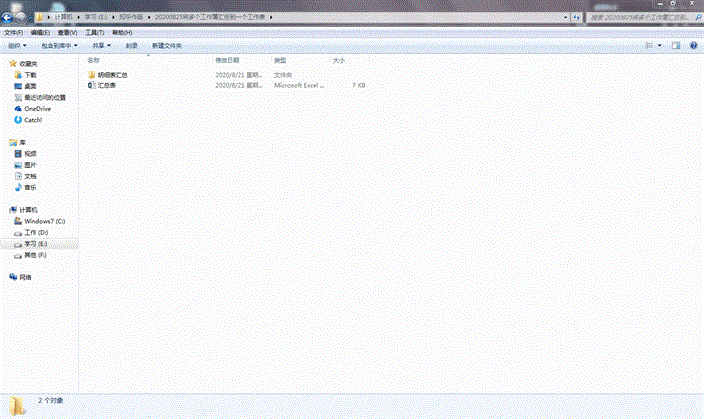Select Catch! in the favorites list
704x419 pixels.
(x=33, y=120)
